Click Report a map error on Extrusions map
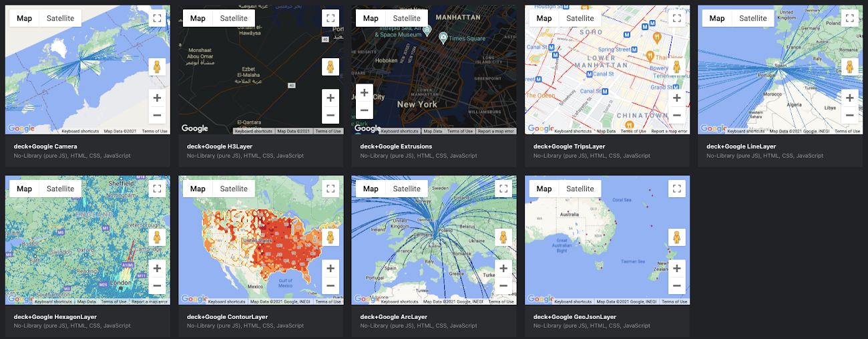The width and height of the screenshot is (868, 339). [x=496, y=131]
